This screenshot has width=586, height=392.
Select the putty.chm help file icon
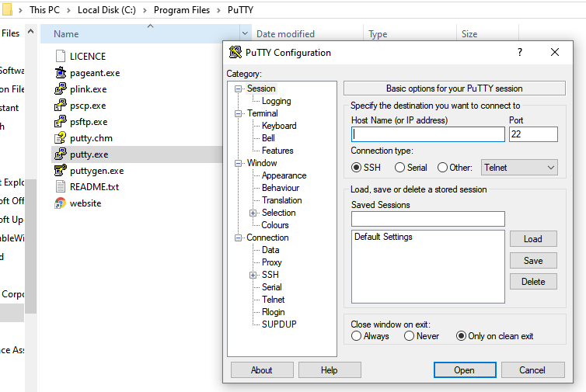[60, 137]
